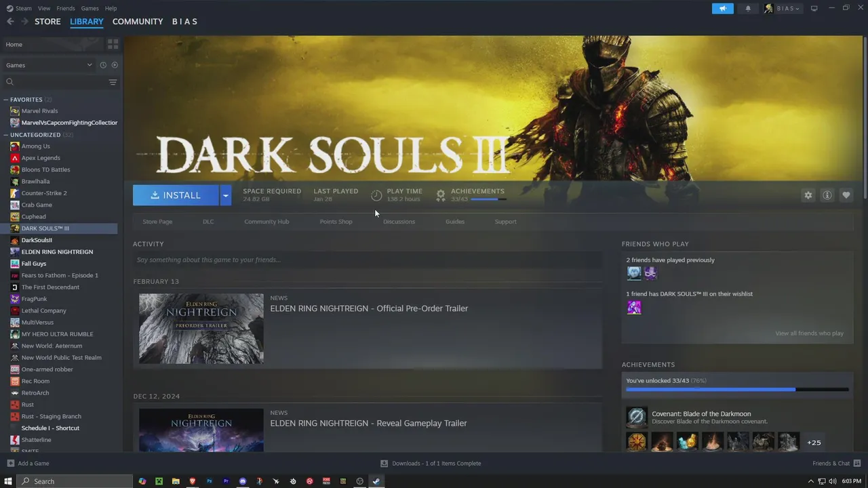868x488 pixels.
Task: Open the Games menu
Action: pos(90,8)
